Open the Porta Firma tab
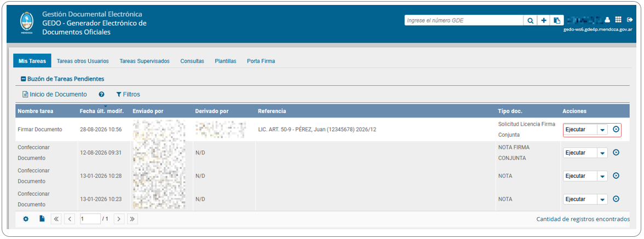Screen dimensions: 644x239 coord(261,61)
